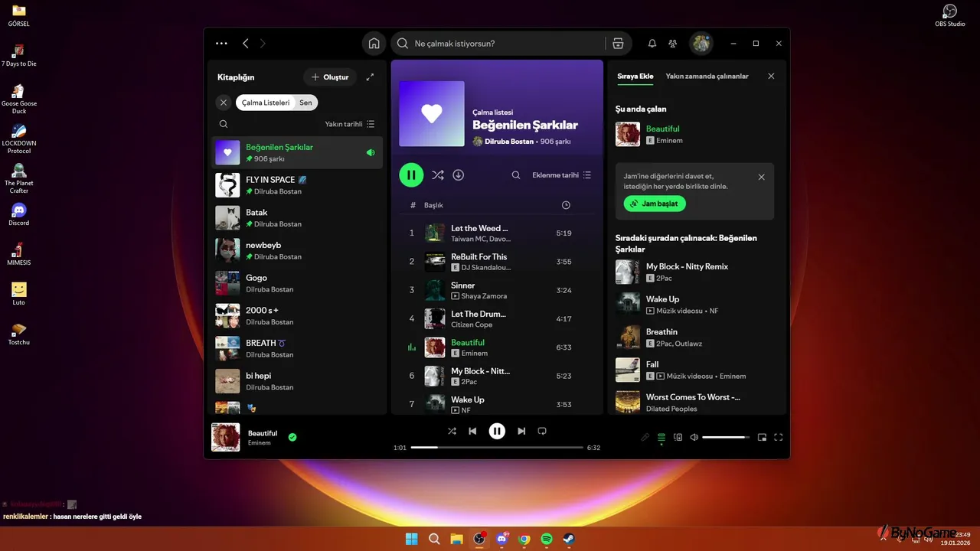Click Beautiful album art thumbnail in player
The height and width of the screenshot is (551, 980).
(x=226, y=437)
